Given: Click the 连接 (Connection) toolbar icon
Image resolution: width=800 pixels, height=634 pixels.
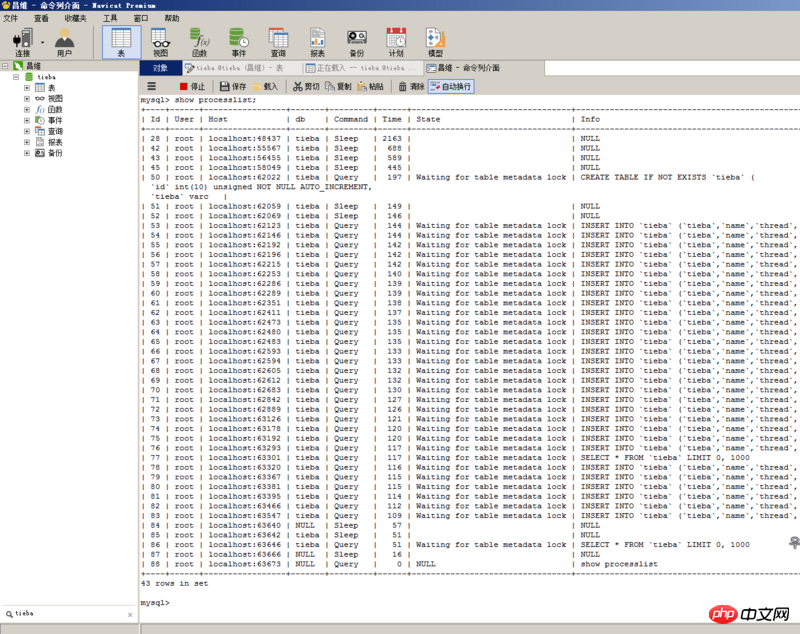Looking at the screenshot, I should [22, 41].
